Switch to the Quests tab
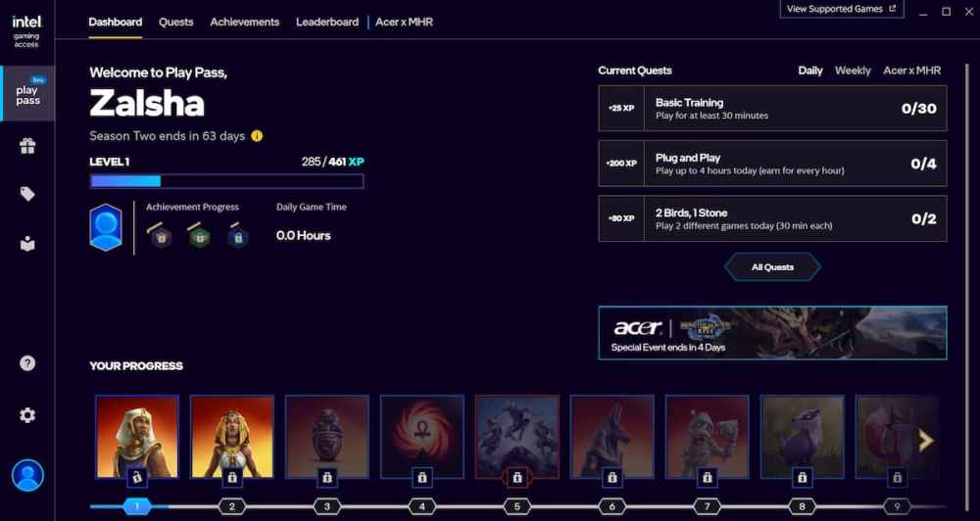980x521 pixels. coord(175,22)
